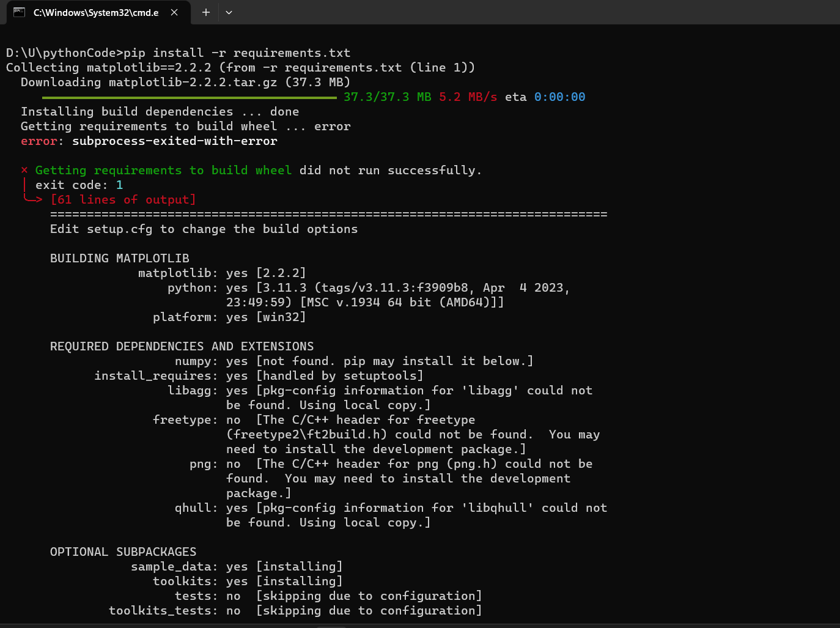This screenshot has width=840, height=628.
Task: Click the red × error marker
Action: (x=24, y=170)
